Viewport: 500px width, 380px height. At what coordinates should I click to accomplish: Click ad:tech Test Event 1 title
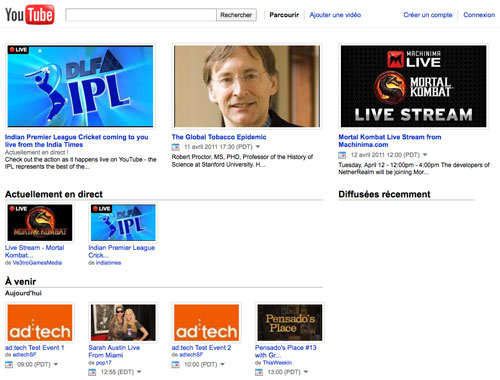pyautogui.click(x=34, y=348)
